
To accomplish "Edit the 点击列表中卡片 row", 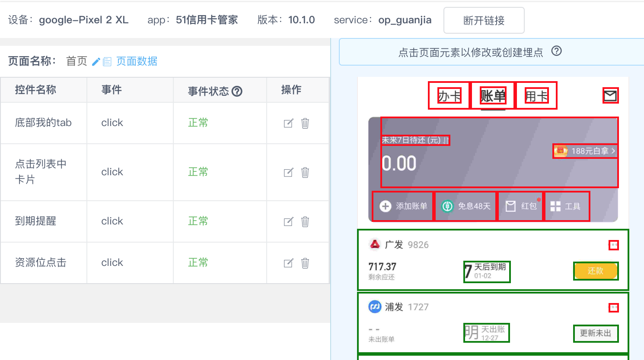I will 288,173.
